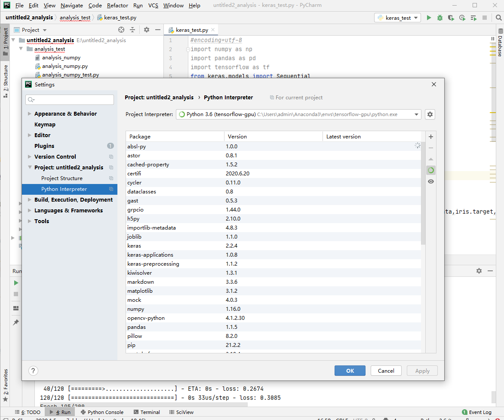Close the keras_test.py editor tab

[213, 30]
